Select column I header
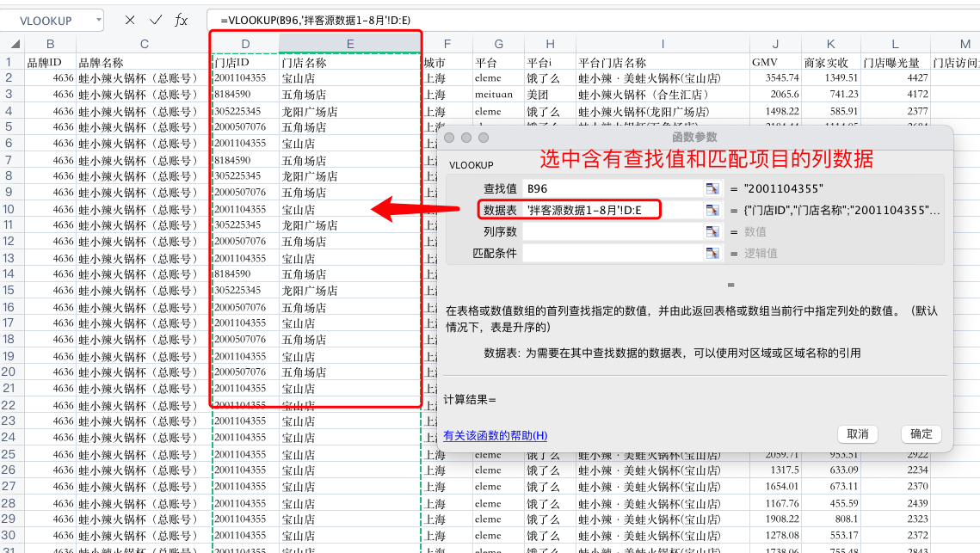Screen dimensions: 980x553 point(663,45)
